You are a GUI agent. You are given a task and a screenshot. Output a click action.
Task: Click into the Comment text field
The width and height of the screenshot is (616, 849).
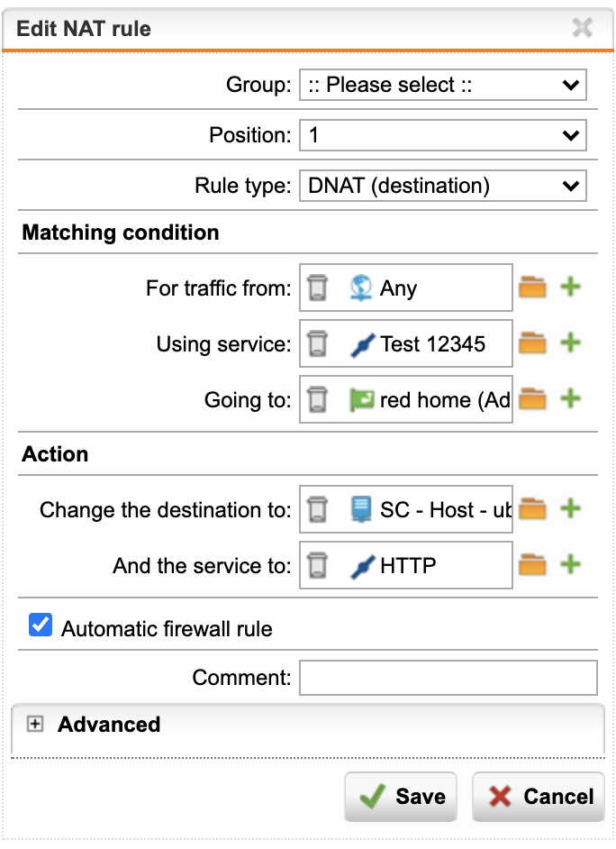click(x=448, y=678)
